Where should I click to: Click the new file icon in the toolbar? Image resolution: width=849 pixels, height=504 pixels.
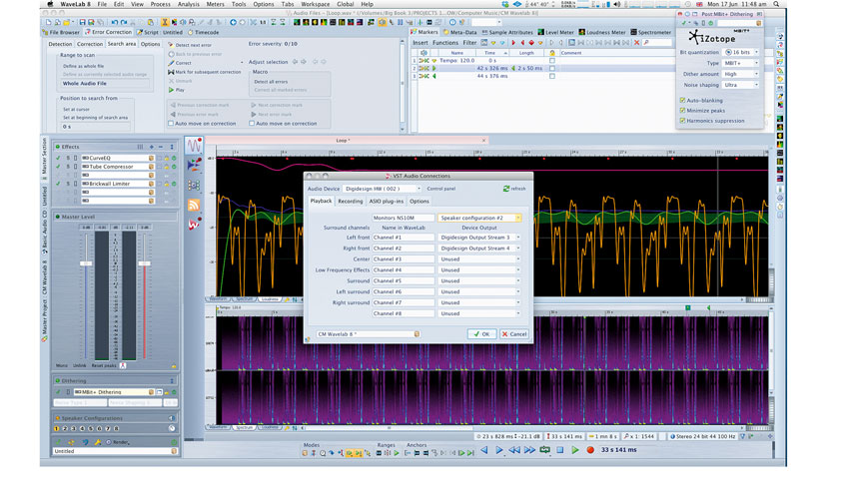(49, 23)
